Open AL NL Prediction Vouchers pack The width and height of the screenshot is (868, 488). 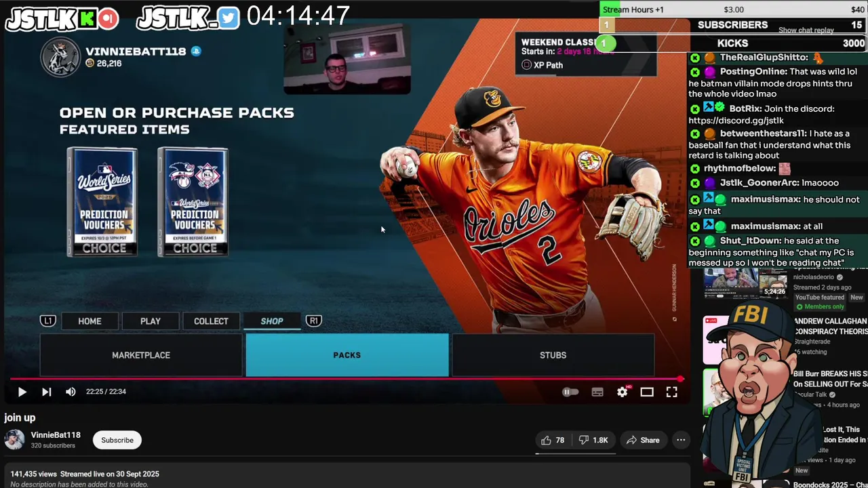click(x=193, y=202)
